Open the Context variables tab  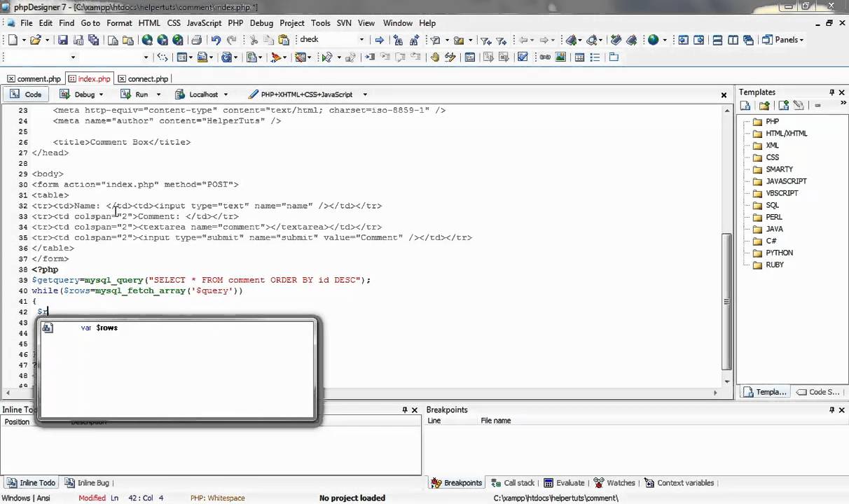(x=679, y=483)
